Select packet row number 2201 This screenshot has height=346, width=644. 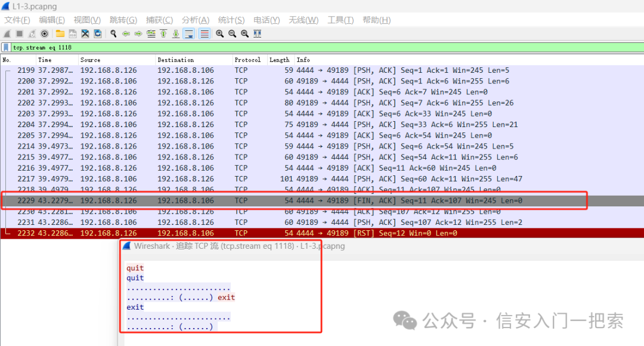[322, 92]
